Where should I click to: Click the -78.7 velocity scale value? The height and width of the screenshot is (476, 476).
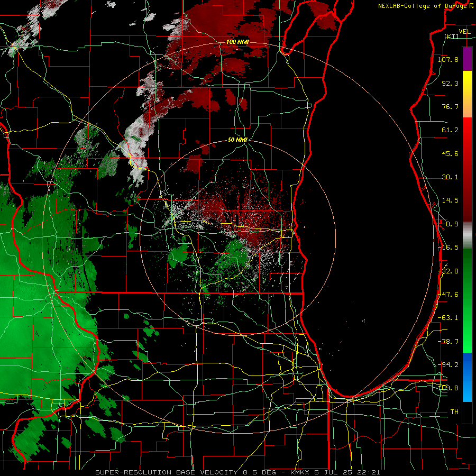[x=448, y=342]
